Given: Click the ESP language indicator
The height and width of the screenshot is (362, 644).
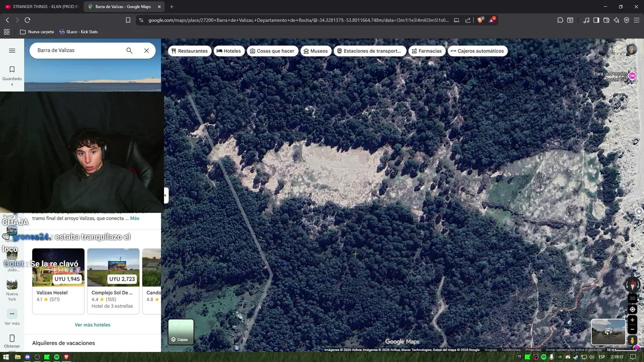Looking at the screenshot, I should point(602,357).
